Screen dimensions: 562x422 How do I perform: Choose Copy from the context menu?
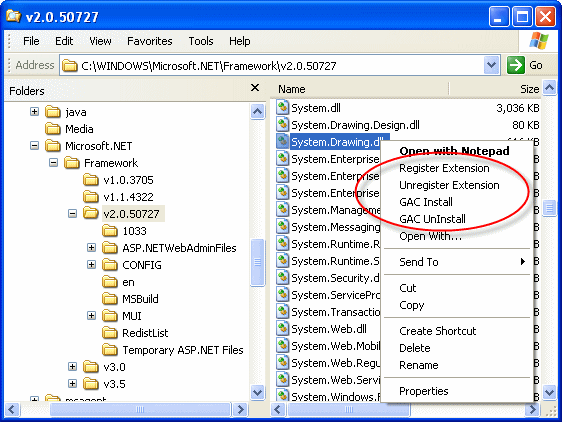coord(457,305)
